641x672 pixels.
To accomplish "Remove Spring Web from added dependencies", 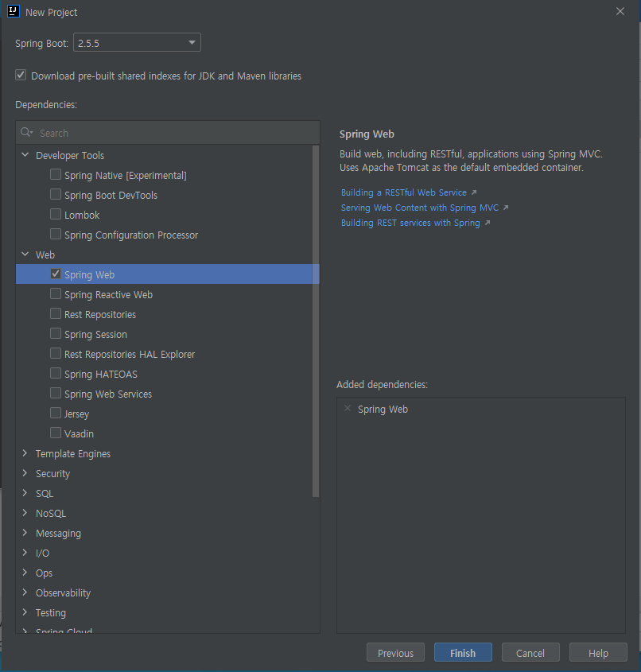I will [x=348, y=409].
